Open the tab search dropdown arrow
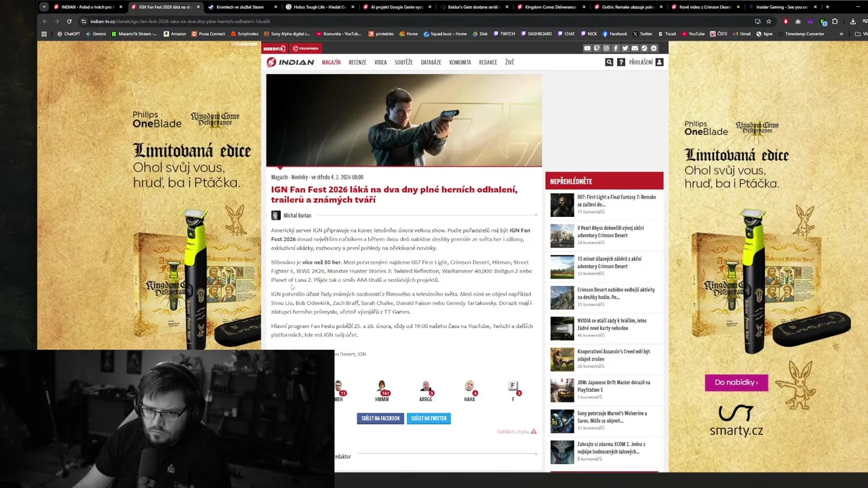Viewport: 868px width, 488px height. (44, 7)
